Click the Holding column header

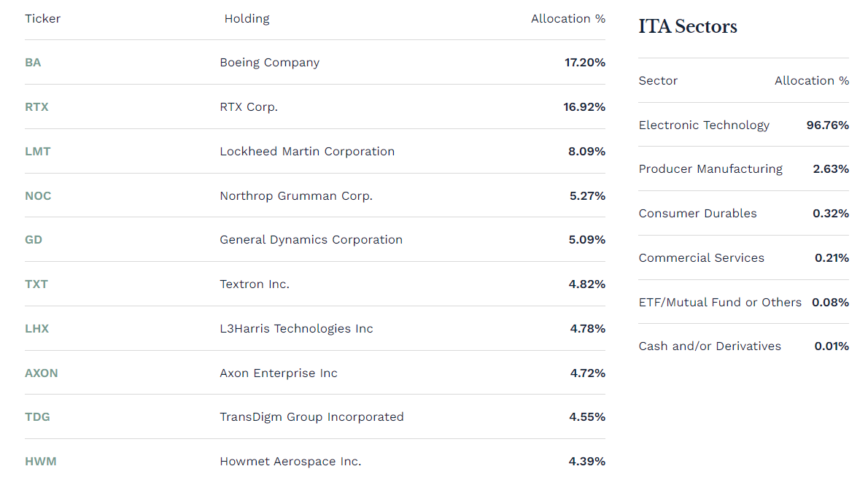click(x=247, y=19)
